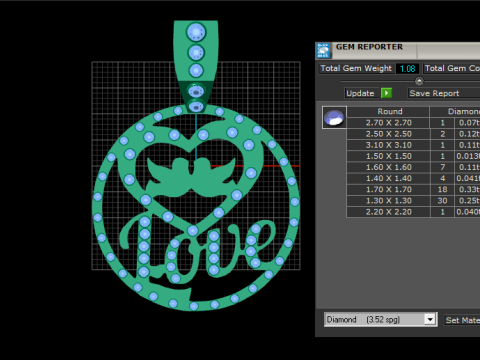Click the Diamond column header
The width and height of the screenshot is (480, 360).
[455, 111]
